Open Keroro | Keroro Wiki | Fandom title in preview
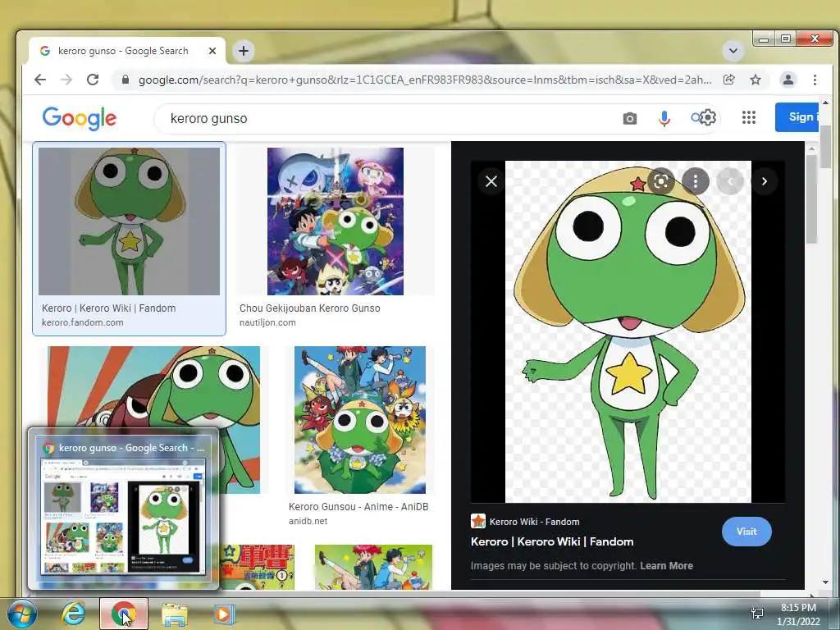The height and width of the screenshot is (630, 840). tap(552, 541)
